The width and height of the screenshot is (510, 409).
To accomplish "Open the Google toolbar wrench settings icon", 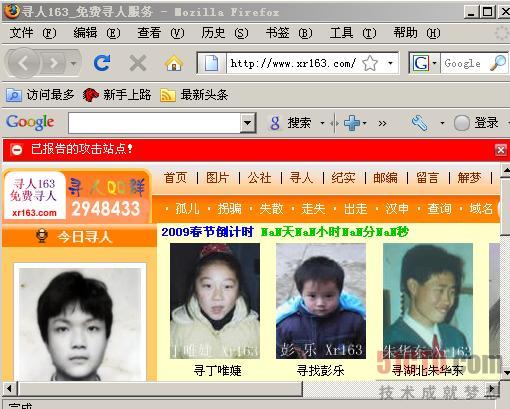I will [x=420, y=123].
